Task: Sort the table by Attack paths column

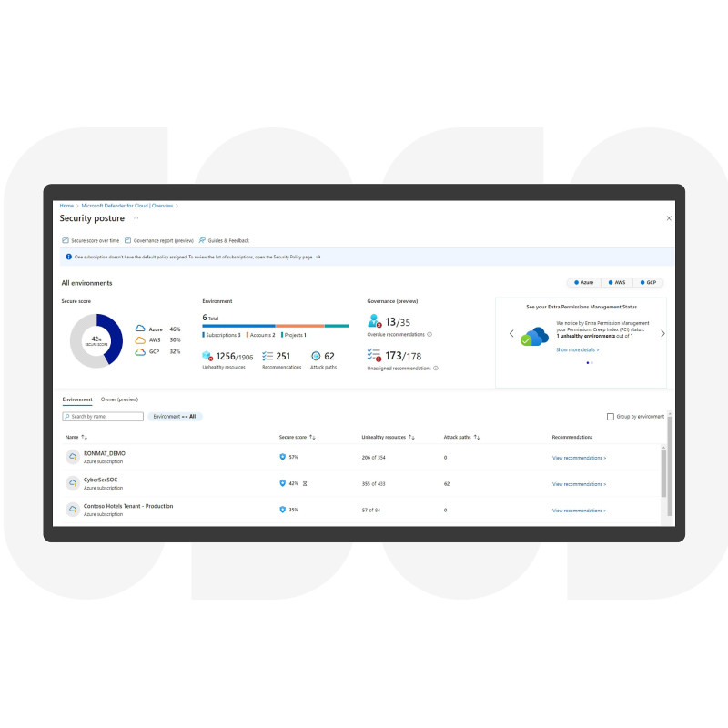Action: coord(461,437)
